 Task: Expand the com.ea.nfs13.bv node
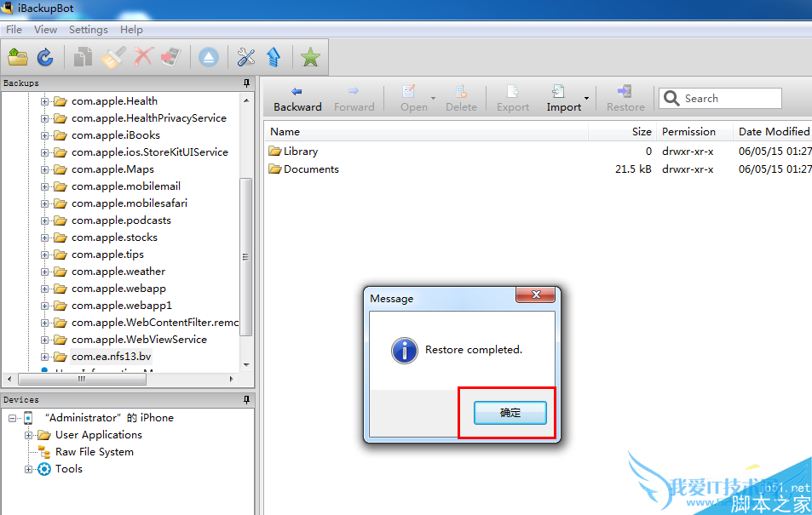44,358
